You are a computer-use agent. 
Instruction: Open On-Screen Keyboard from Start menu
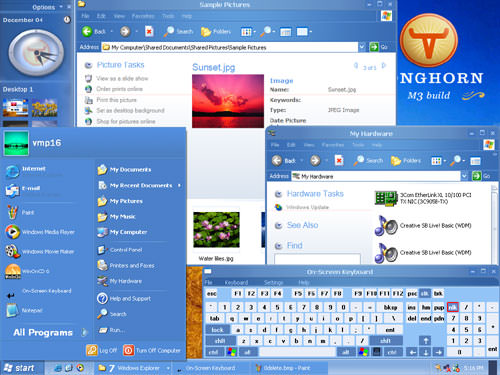pos(39,291)
